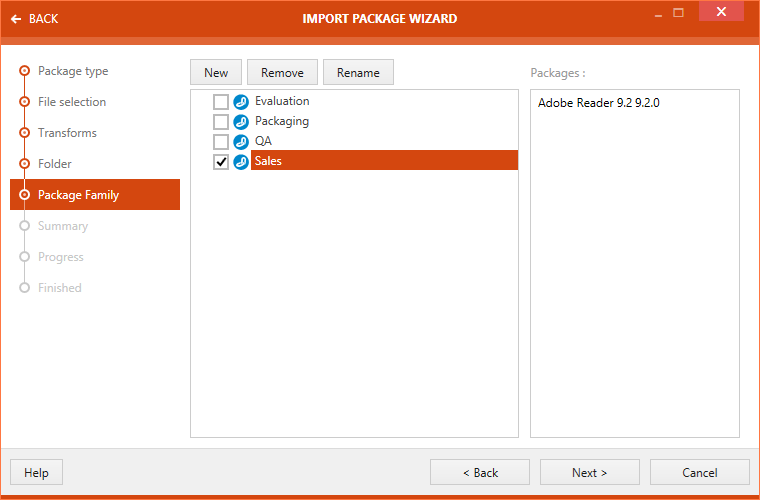This screenshot has height=500, width=760.
Task: Tick the Packaging family checkbox
Action: point(221,122)
